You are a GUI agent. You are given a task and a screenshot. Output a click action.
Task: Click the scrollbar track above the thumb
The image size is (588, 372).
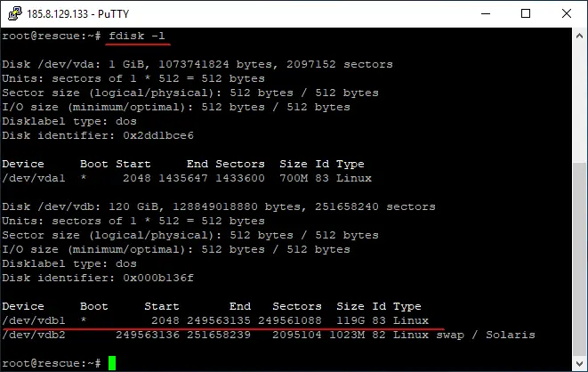tap(579, 103)
